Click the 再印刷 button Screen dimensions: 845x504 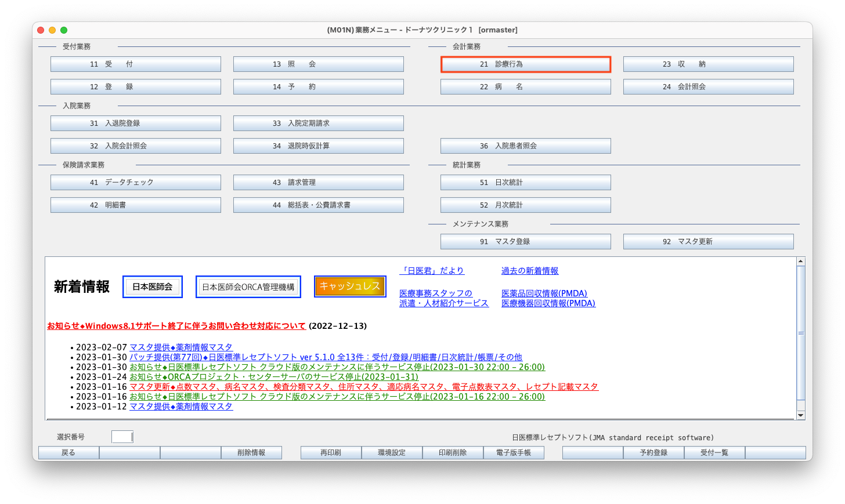pos(331,453)
